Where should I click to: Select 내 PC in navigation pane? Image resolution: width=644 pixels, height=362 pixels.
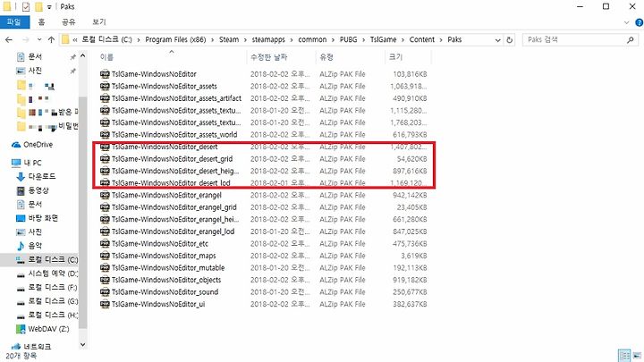pyautogui.click(x=26, y=163)
